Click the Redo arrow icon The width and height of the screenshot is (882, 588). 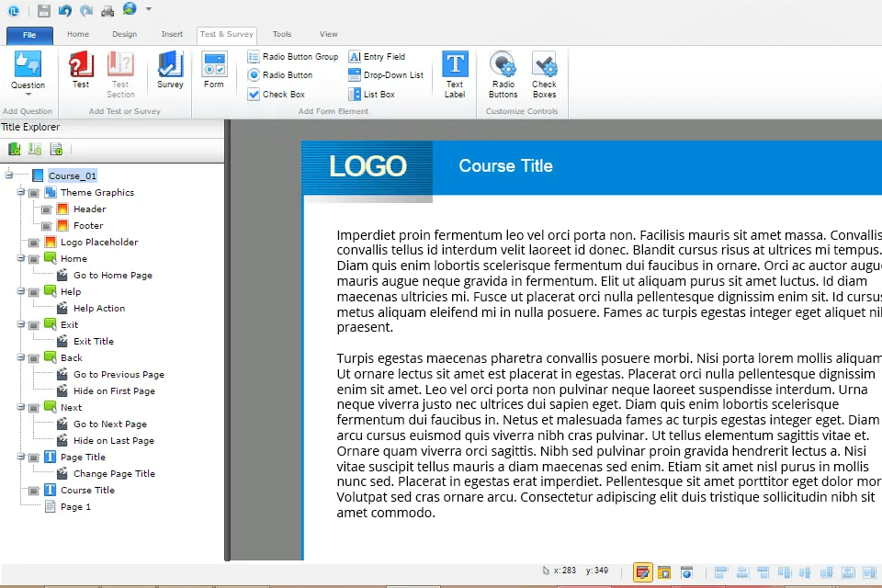coord(86,10)
